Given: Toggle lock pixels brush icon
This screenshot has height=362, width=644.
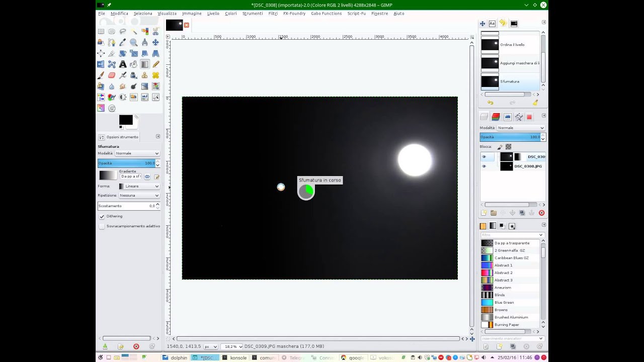Looking at the screenshot, I should 500,147.
